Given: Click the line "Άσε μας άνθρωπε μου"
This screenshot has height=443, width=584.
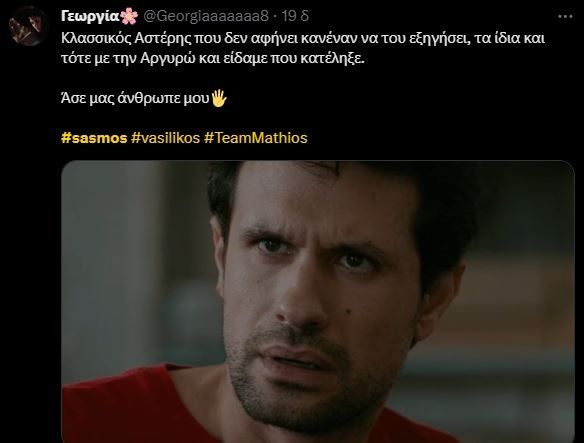Looking at the screenshot, I should point(135,99).
